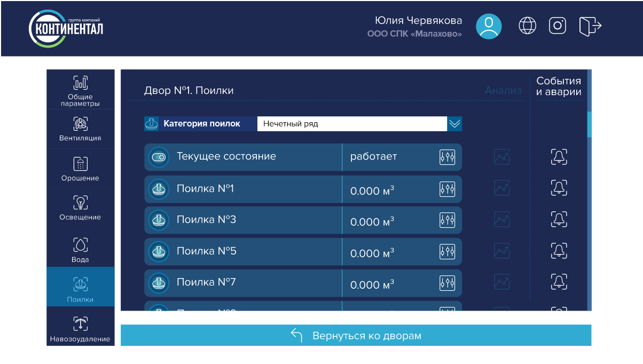
Task: Click the logout door icon
Action: pyautogui.click(x=590, y=25)
